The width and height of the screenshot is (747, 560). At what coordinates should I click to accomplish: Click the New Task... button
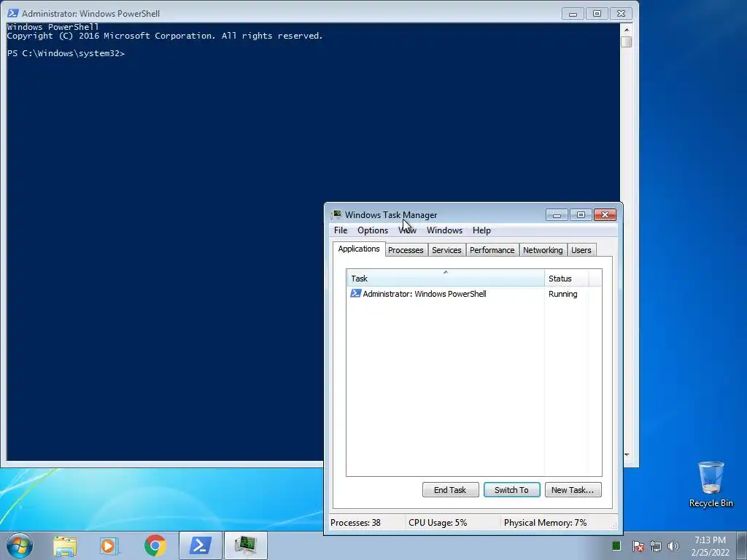573,490
